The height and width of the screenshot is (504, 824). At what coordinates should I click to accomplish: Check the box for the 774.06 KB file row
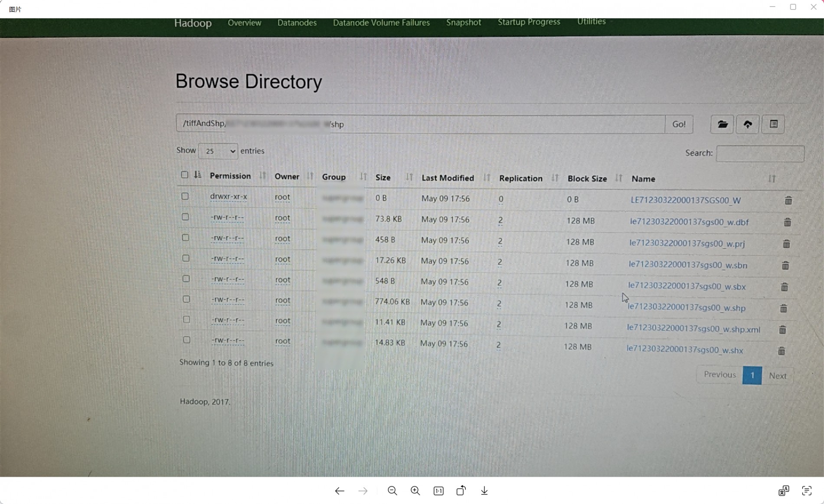click(x=186, y=299)
